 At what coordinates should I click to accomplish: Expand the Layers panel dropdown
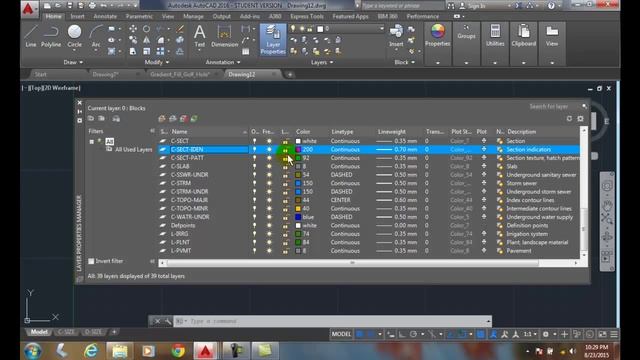point(322,62)
